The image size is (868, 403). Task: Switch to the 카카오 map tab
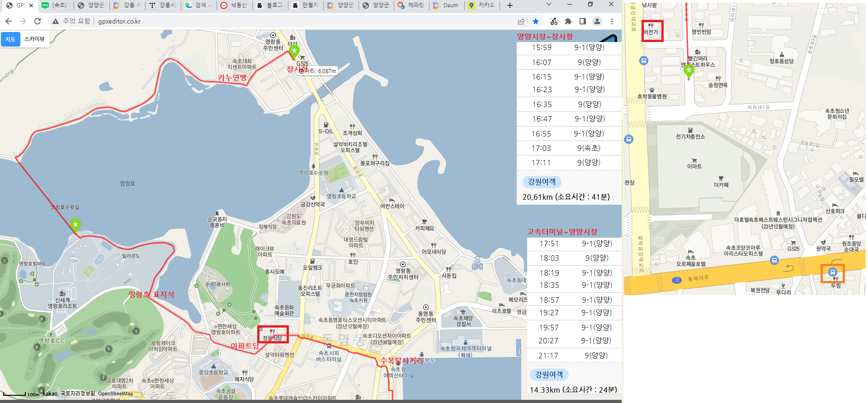tap(482, 5)
